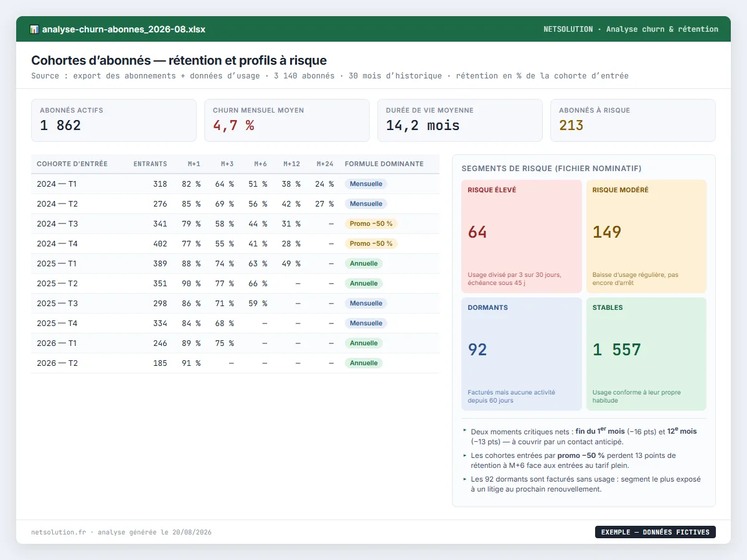Click the 49 % M+12 cell for 2025 — T1
747x560 pixels.
pyautogui.click(x=291, y=264)
